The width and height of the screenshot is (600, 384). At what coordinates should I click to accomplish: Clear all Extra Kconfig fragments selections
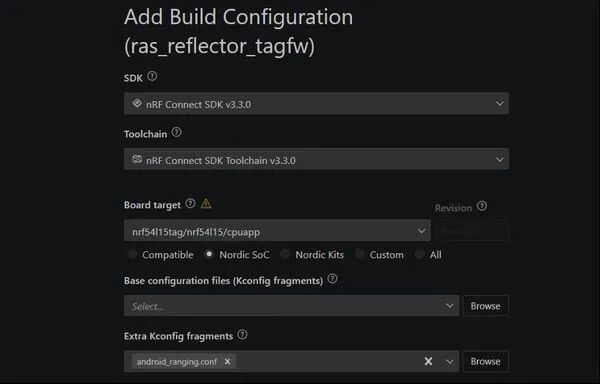point(428,361)
